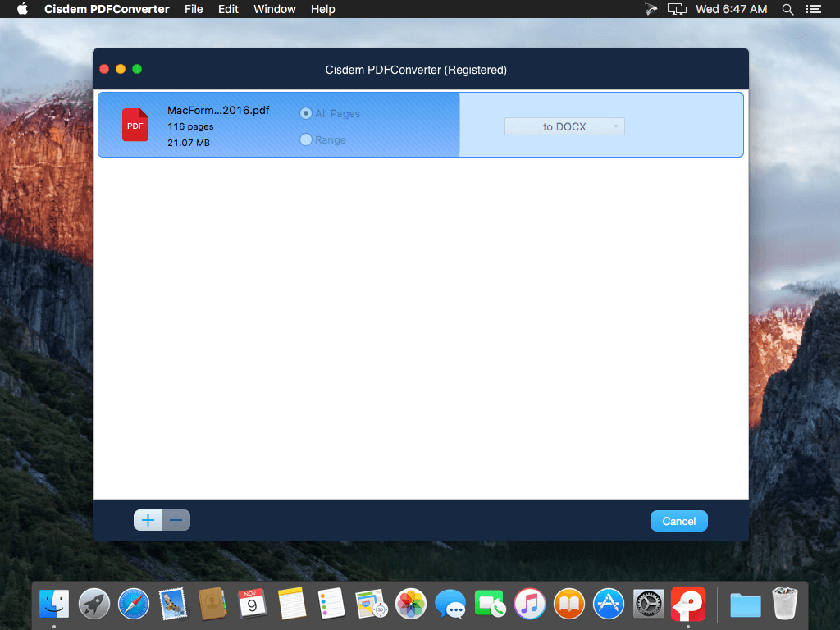Open the Help menu
Screen dimensions: 840x630
(x=323, y=9)
